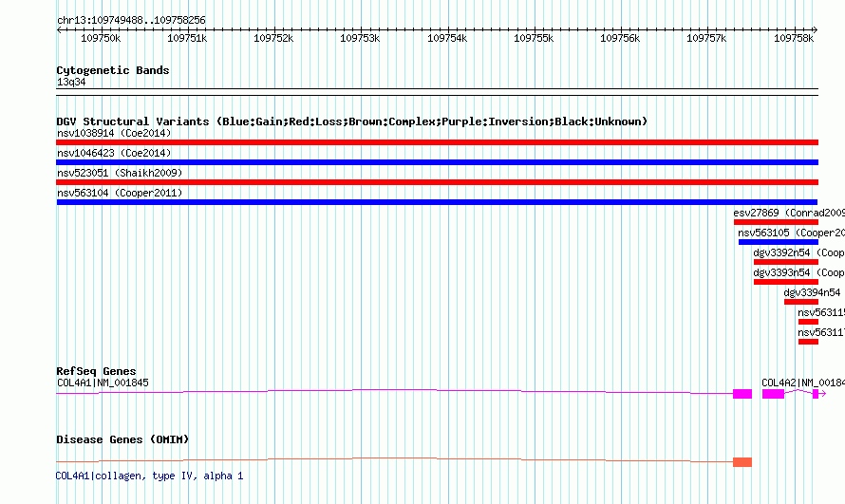
Task: Click the esv27869 red variant bar
Action: tap(776, 222)
